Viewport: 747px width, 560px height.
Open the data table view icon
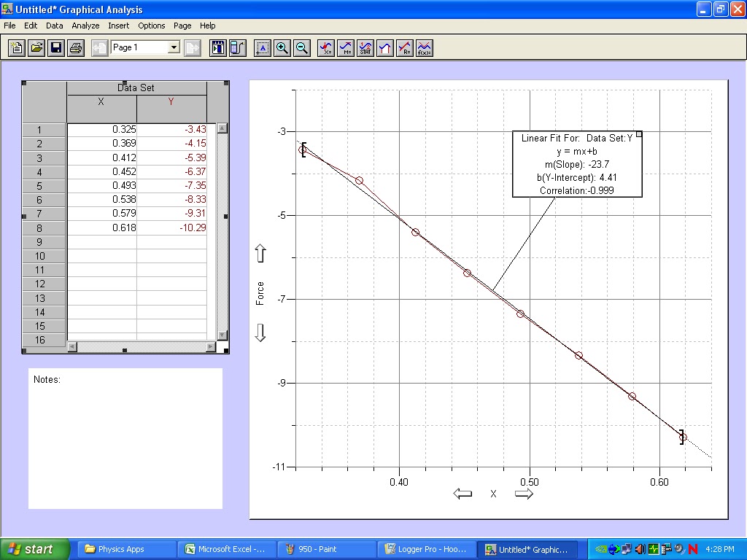pyautogui.click(x=217, y=47)
